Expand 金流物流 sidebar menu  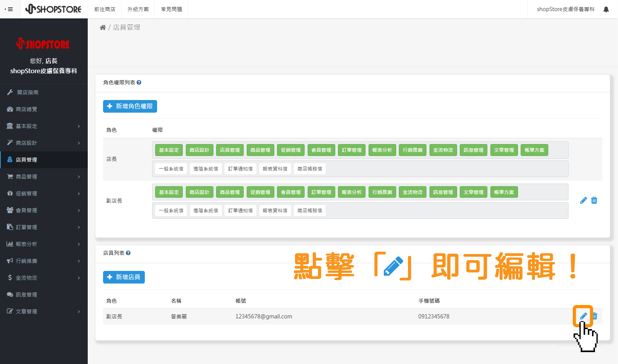pyautogui.click(x=44, y=278)
